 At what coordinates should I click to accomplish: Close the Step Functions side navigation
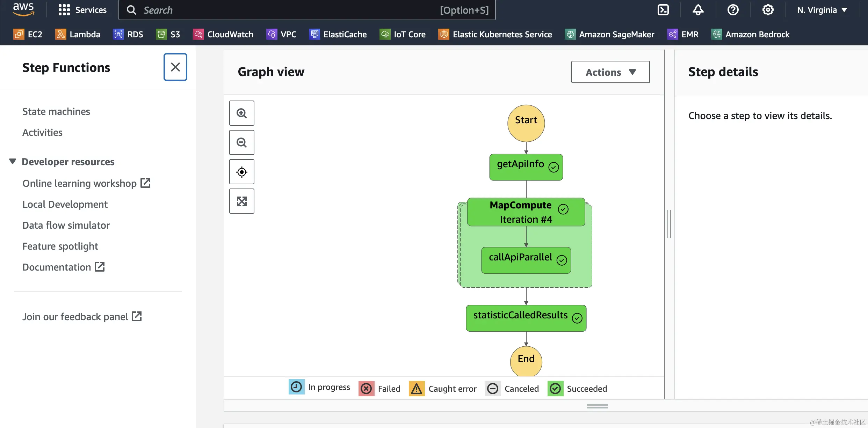click(175, 67)
